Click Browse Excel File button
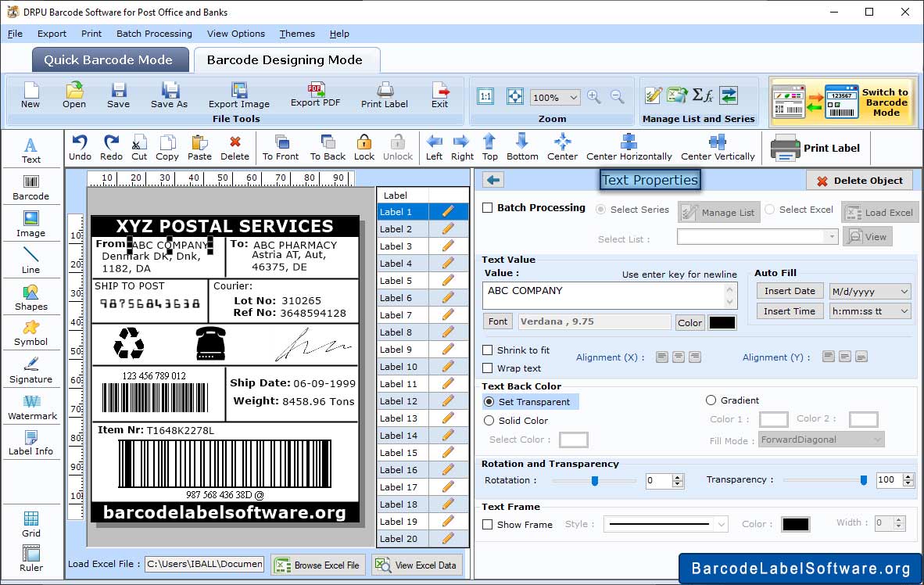 point(318,565)
